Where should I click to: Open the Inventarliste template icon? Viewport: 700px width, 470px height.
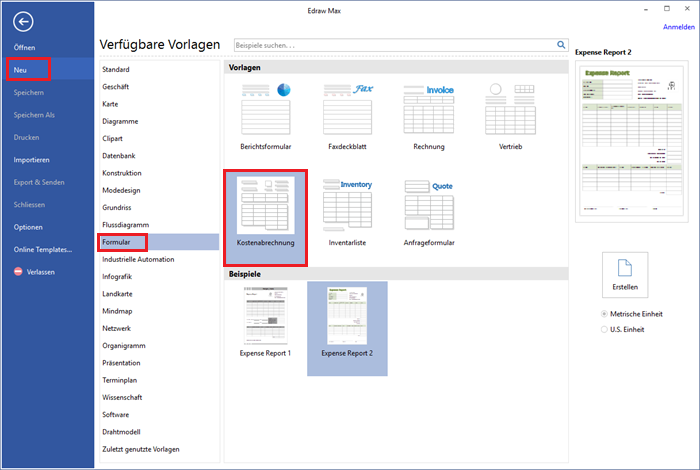click(x=348, y=205)
